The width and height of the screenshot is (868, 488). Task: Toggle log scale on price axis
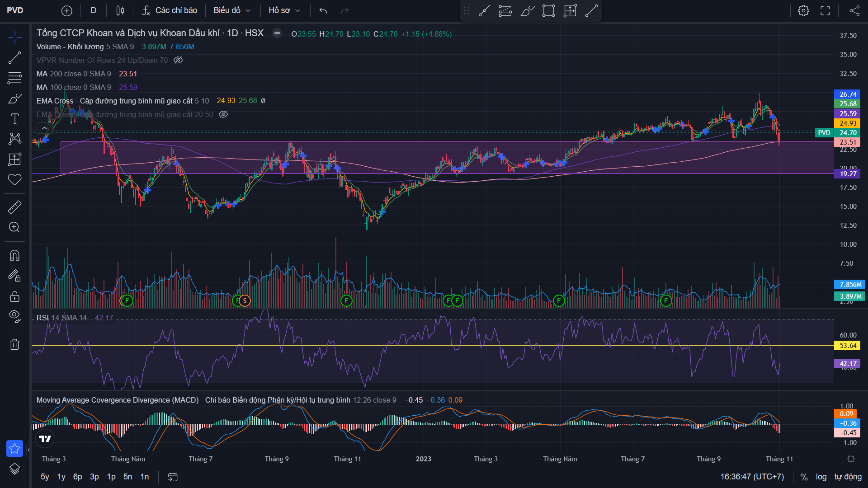pos(821,477)
